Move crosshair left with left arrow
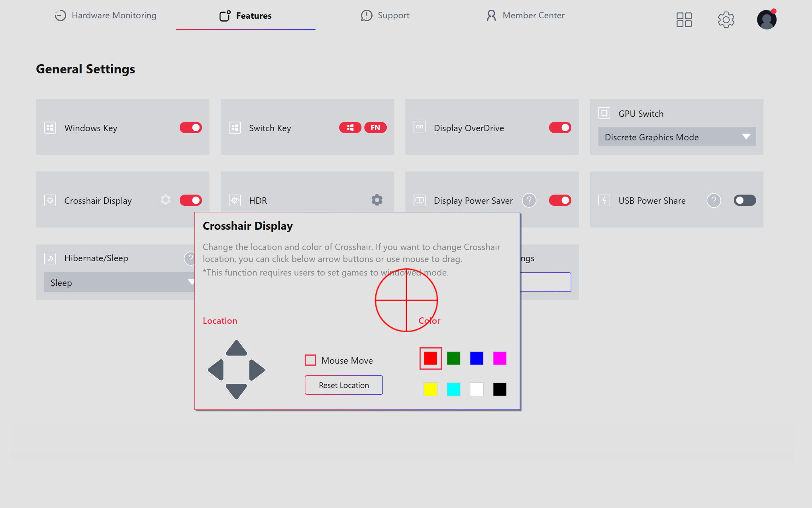The height and width of the screenshot is (508, 812). click(x=216, y=370)
